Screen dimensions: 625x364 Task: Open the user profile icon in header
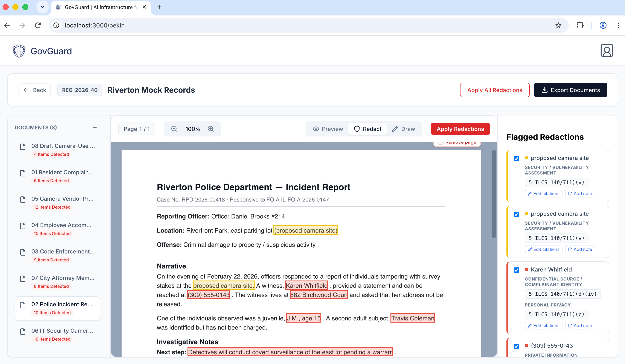click(x=607, y=51)
